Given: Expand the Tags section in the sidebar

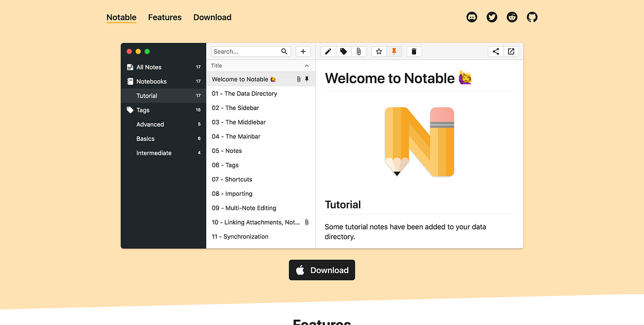Looking at the screenshot, I should point(143,109).
